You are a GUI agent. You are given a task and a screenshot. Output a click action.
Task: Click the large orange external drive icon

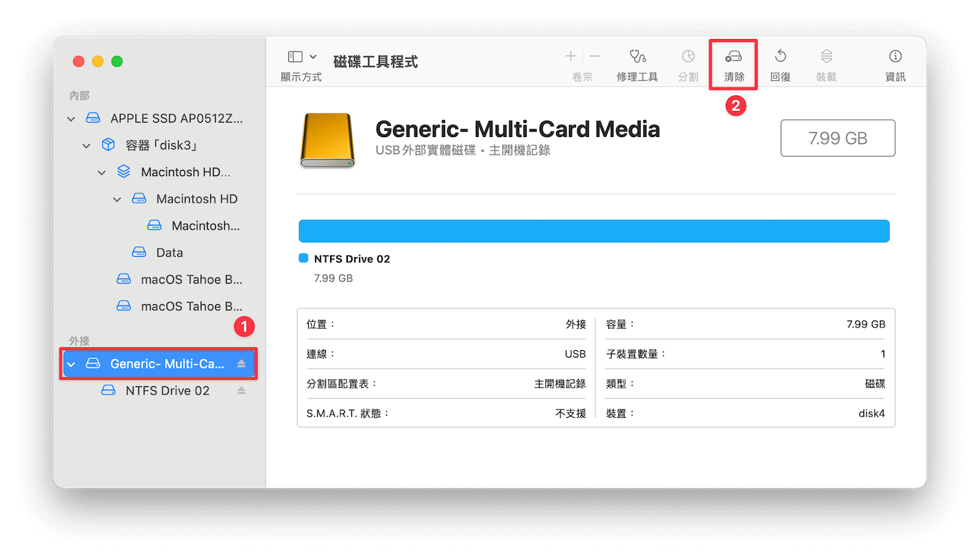coord(327,140)
